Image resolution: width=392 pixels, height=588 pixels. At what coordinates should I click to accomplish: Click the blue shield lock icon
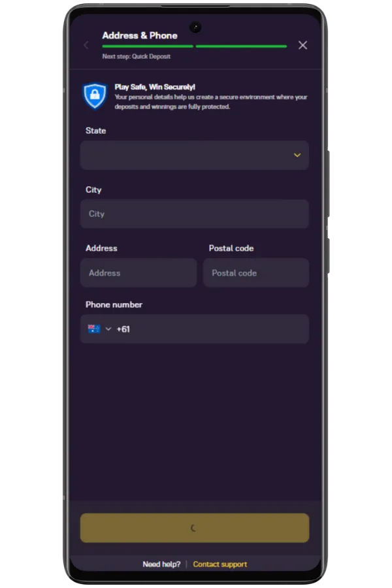point(95,96)
